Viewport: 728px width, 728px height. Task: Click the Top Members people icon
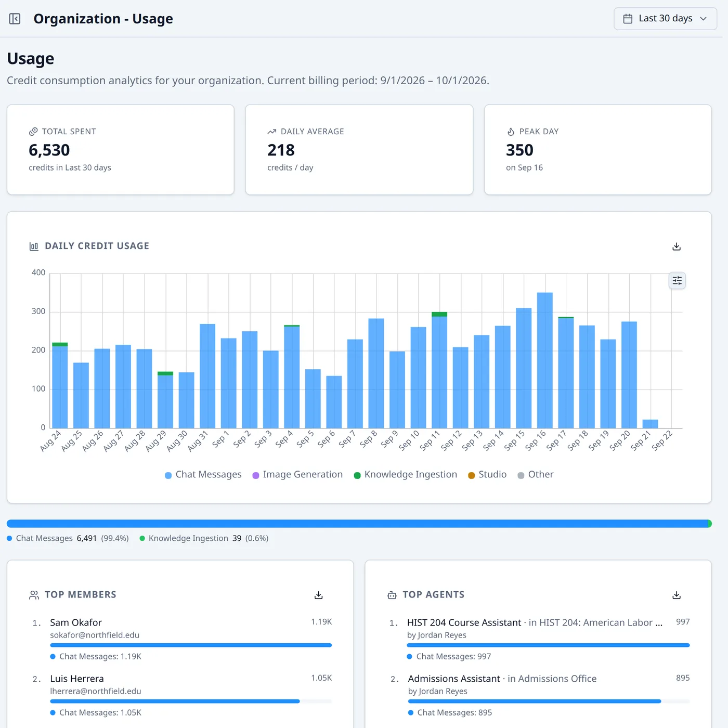pos(34,595)
